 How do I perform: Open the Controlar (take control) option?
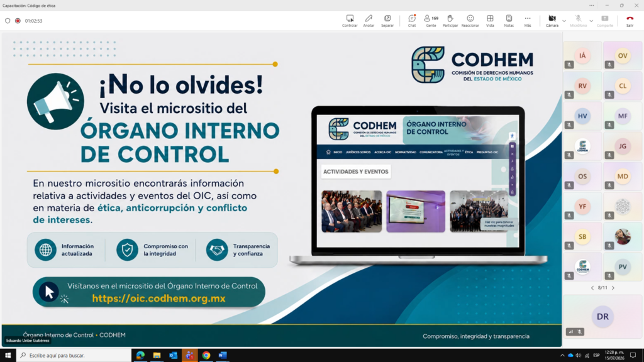click(x=350, y=21)
